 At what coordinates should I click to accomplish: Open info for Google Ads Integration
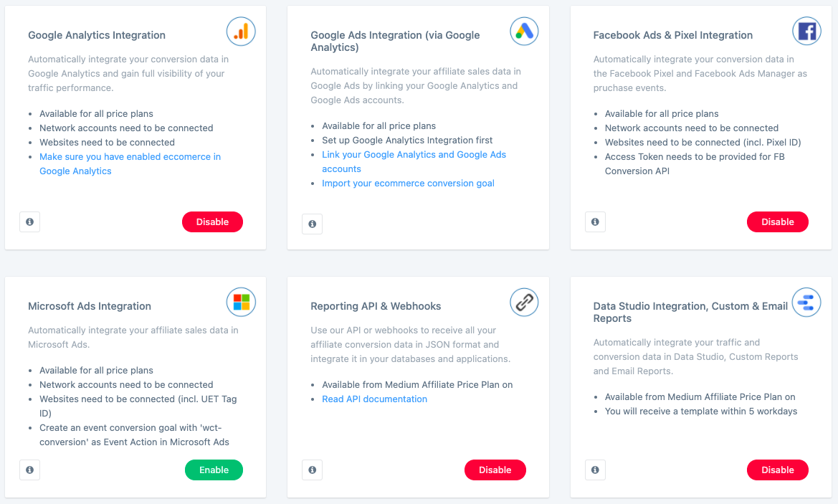coord(312,224)
